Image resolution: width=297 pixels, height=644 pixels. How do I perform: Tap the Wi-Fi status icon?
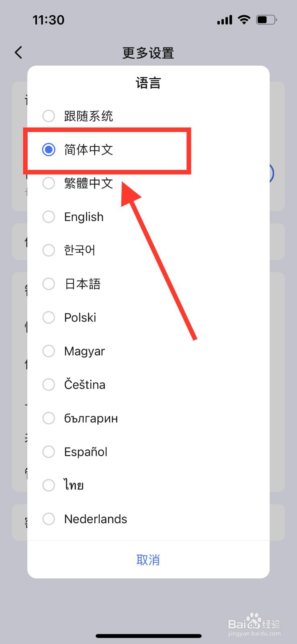(244, 19)
